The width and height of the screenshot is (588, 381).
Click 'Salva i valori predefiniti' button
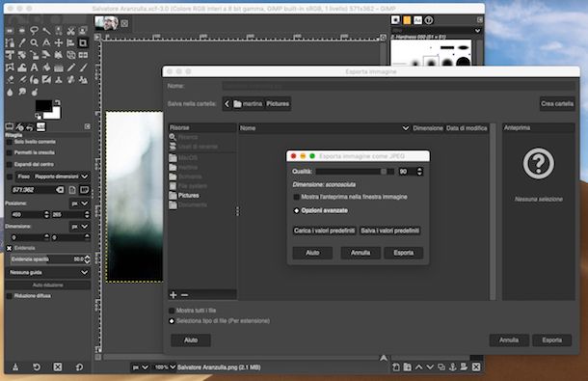click(x=390, y=231)
